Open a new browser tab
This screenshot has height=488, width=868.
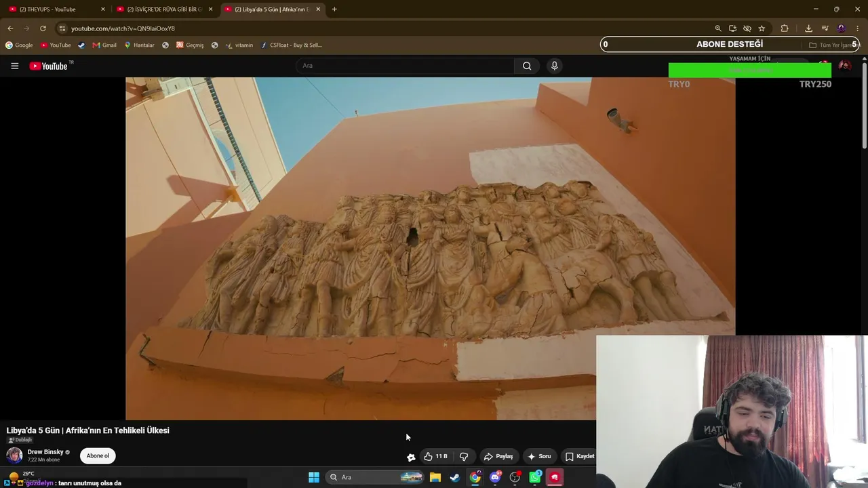pos(334,9)
